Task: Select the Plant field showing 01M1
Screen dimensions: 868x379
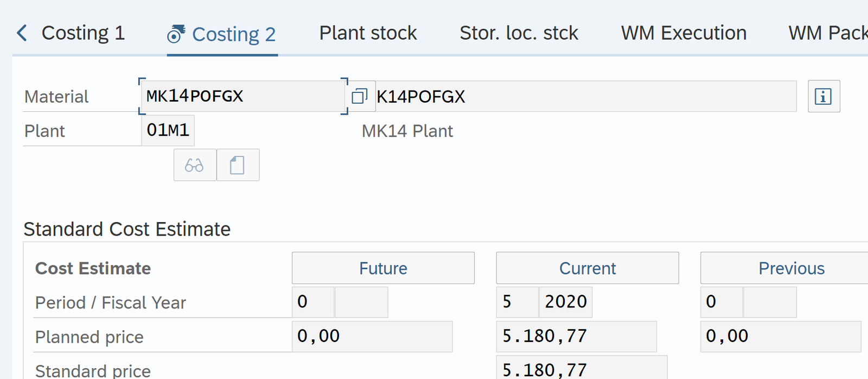Action: coord(168,130)
